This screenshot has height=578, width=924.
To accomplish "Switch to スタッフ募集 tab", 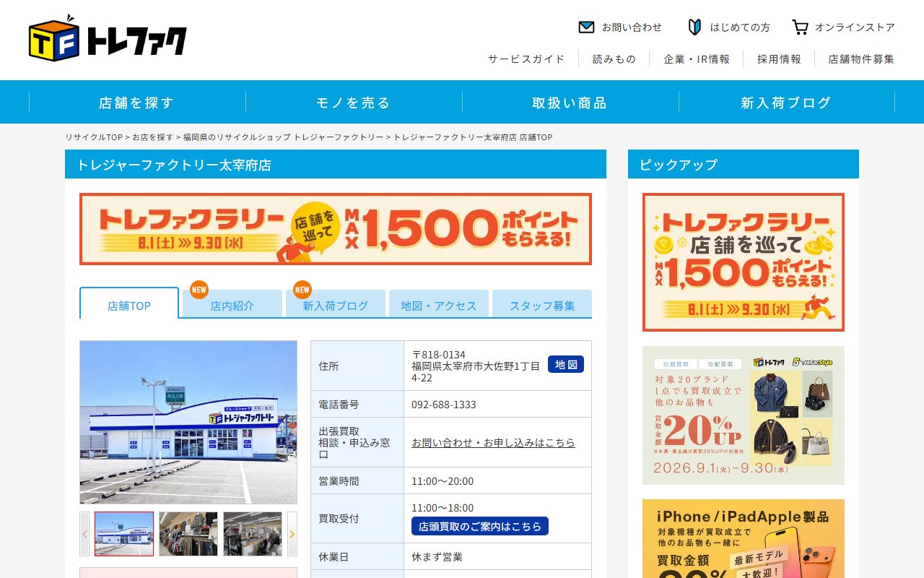I will click(542, 305).
